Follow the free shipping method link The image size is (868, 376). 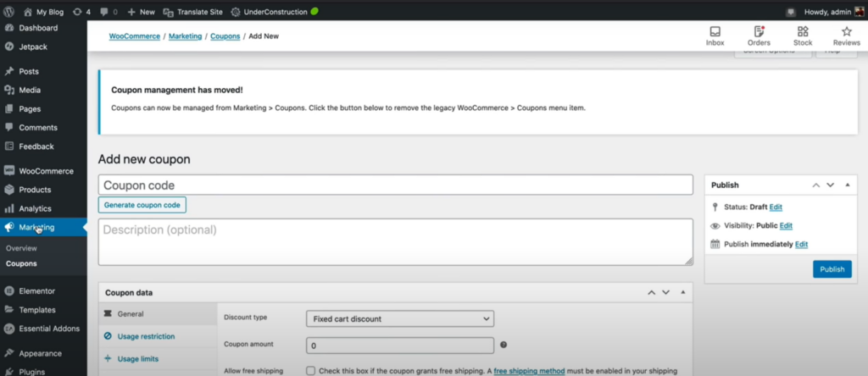529,371
